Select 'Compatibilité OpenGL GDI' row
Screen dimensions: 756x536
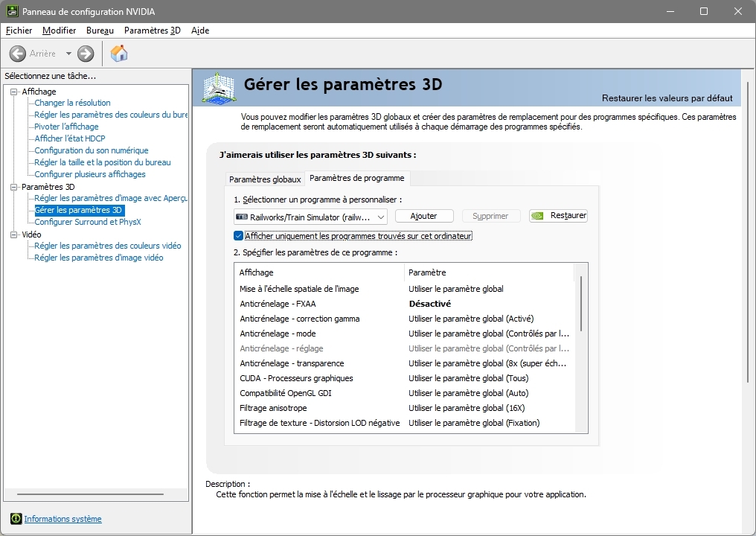tap(405, 393)
